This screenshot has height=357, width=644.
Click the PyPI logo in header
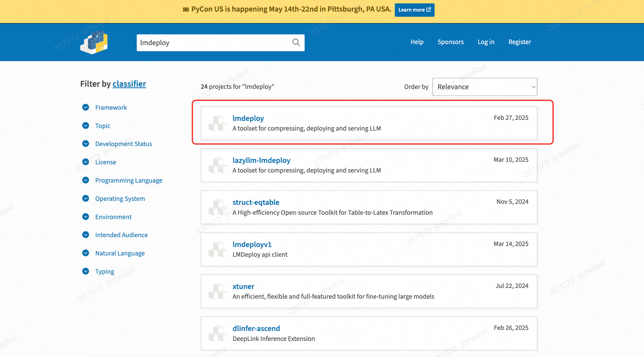pyautogui.click(x=94, y=42)
